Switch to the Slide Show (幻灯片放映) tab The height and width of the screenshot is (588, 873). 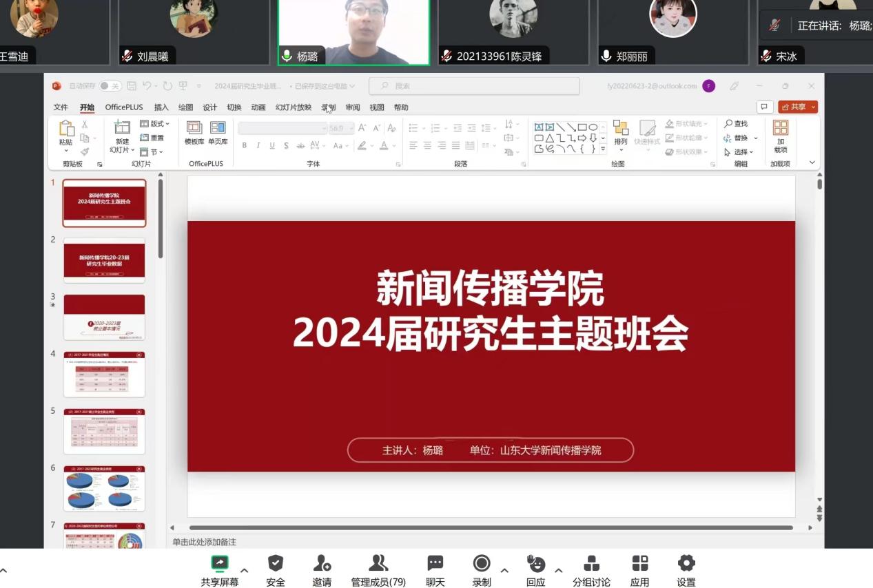pos(294,107)
